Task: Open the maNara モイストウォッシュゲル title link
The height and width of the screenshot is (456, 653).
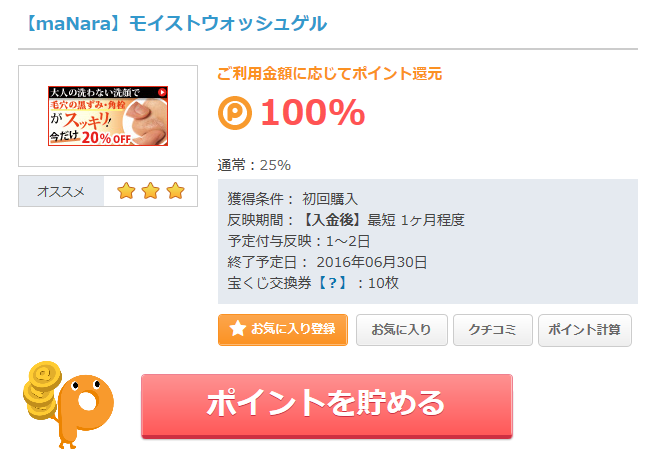Action: (172, 23)
